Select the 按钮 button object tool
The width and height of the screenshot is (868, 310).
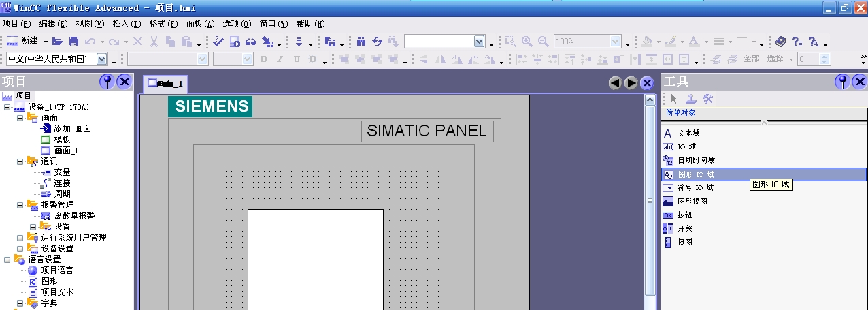pos(685,215)
